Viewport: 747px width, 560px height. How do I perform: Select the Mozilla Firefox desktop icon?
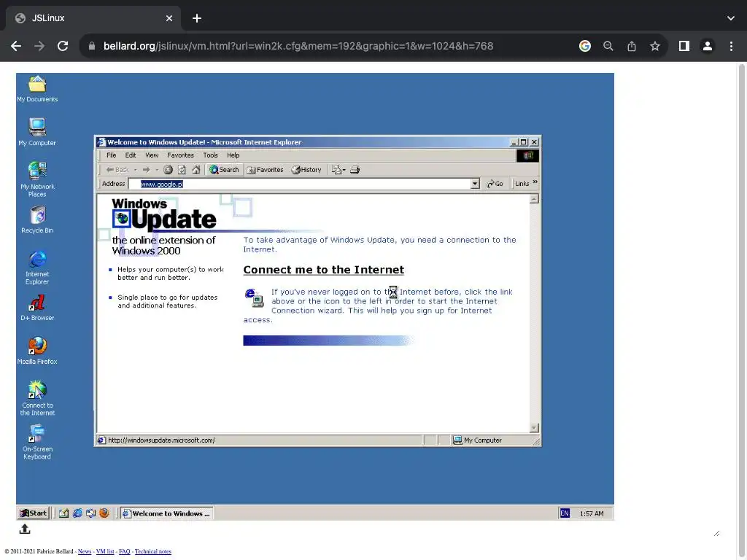click(x=37, y=351)
